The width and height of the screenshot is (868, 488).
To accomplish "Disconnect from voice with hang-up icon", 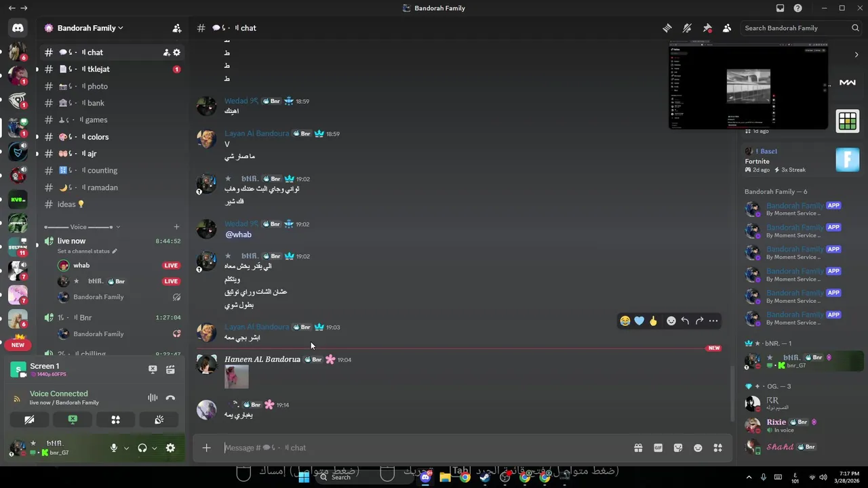I will click(x=170, y=398).
